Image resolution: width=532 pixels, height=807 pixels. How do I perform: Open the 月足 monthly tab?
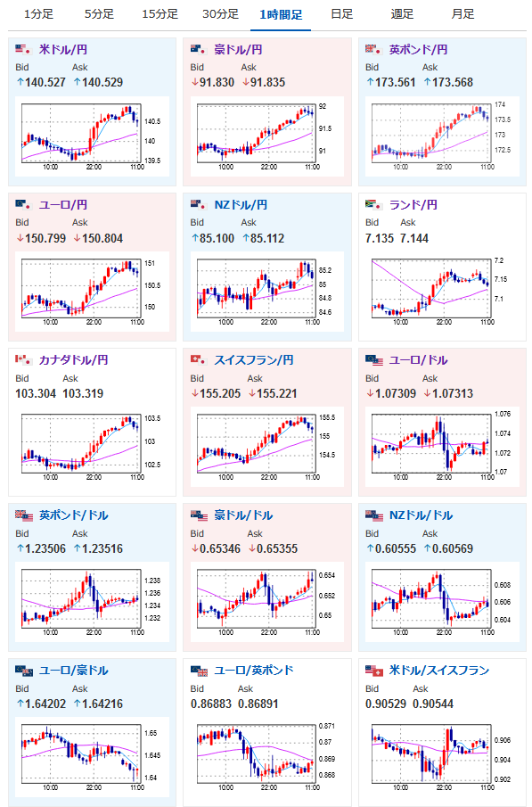tap(462, 14)
